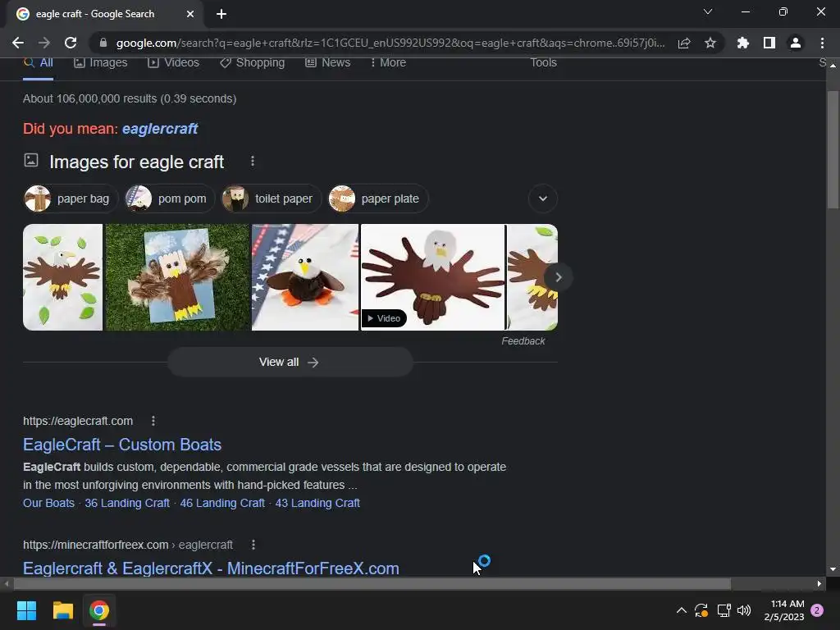Expand more image filter chips

click(543, 199)
